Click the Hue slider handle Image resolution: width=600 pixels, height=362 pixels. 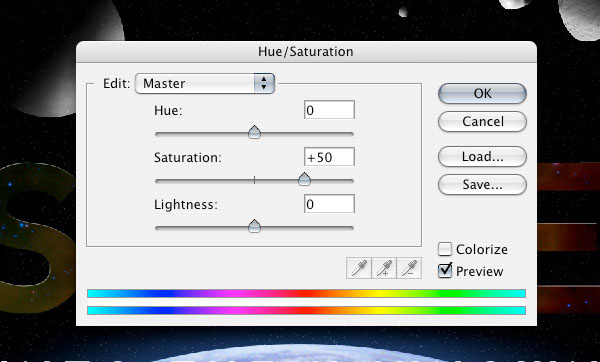(x=254, y=132)
